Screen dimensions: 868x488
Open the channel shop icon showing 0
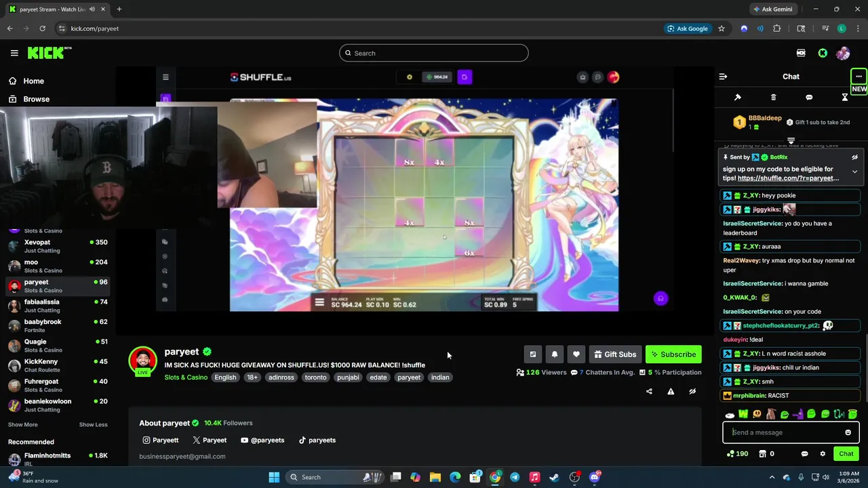coord(766,454)
